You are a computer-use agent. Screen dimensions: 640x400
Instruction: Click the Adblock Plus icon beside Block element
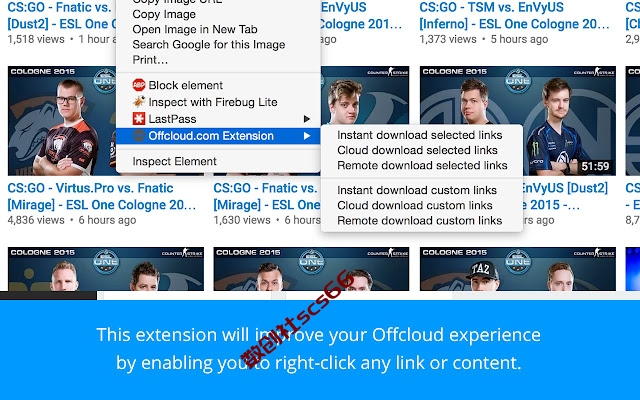pyautogui.click(x=139, y=85)
